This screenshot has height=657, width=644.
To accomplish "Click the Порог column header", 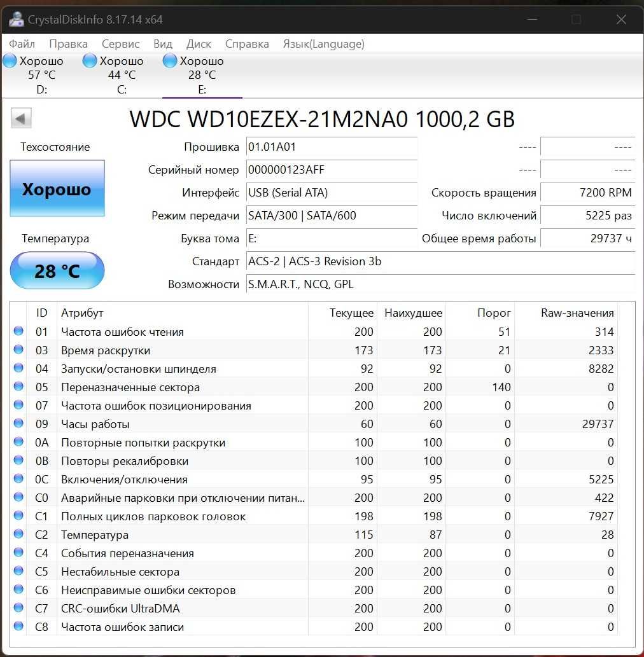I will tap(480, 312).
